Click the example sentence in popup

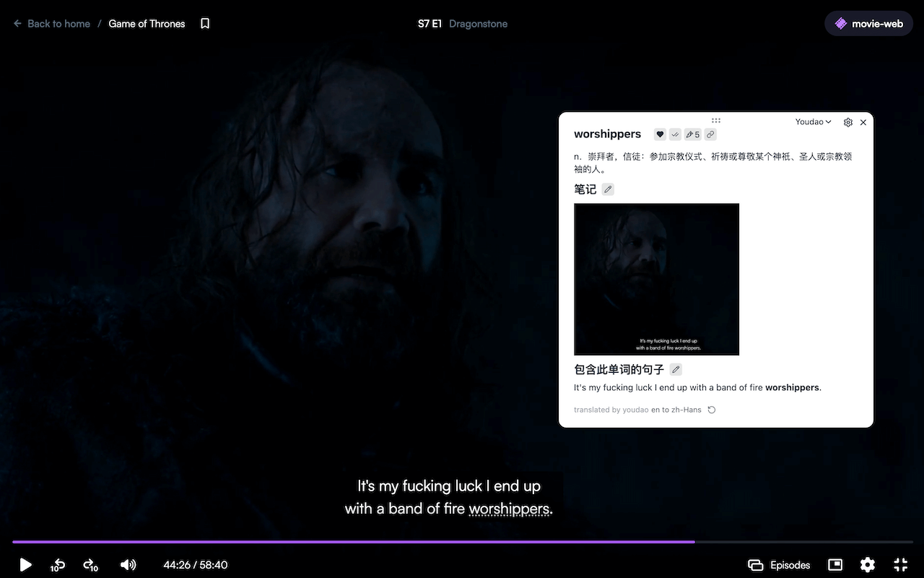pos(697,387)
